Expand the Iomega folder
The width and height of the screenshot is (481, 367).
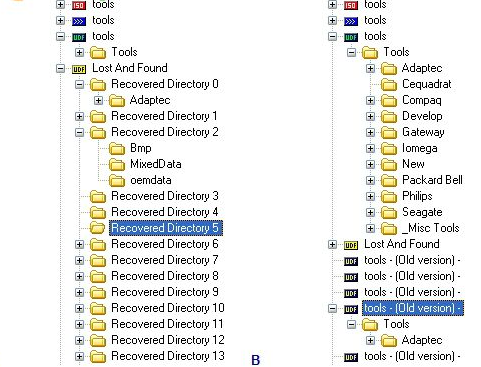[x=370, y=148]
